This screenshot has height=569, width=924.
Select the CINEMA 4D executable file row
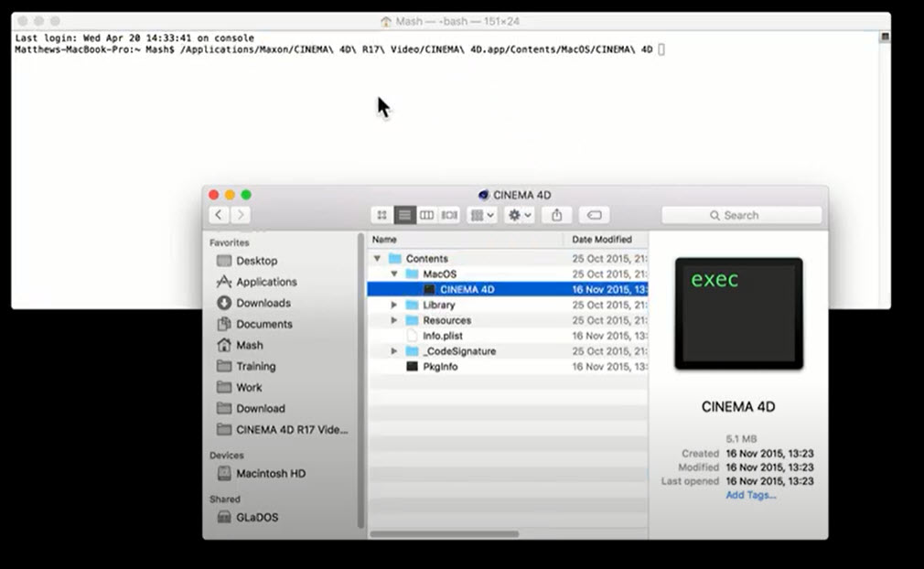click(508, 289)
